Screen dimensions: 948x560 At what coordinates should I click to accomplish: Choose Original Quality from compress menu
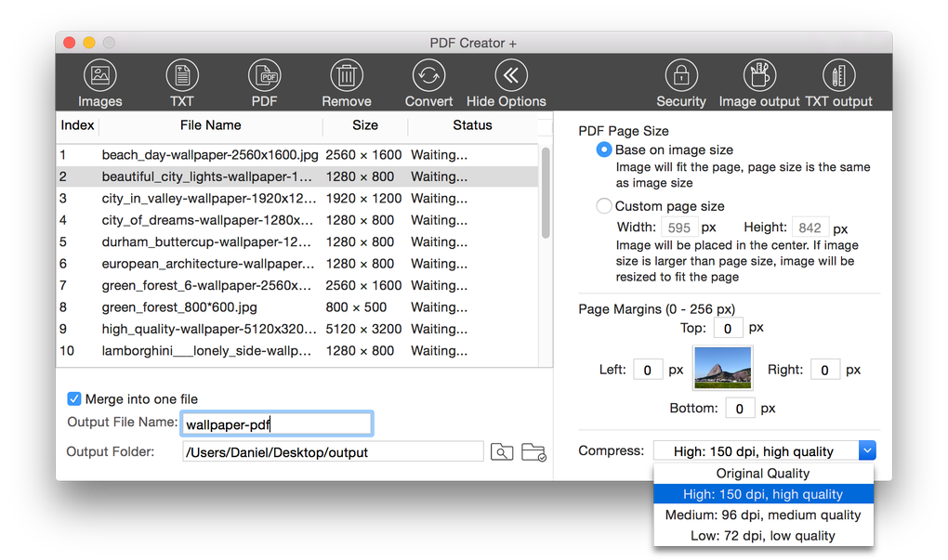[763, 473]
